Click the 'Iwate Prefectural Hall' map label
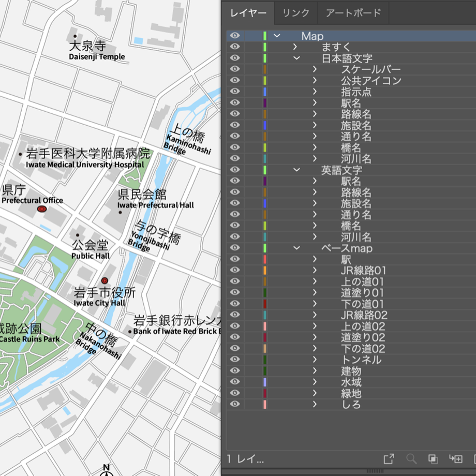 [x=155, y=205]
